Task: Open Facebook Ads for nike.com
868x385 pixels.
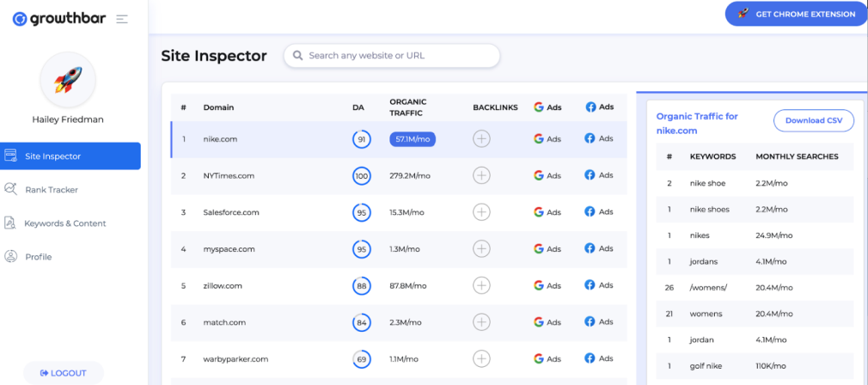Action: [599, 138]
